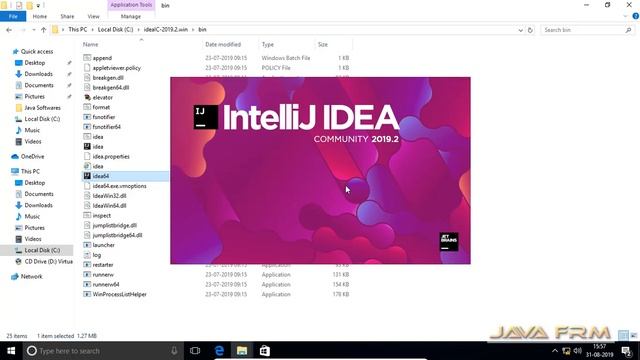Sort files by the Size column
The height and width of the screenshot is (360, 640).
(323, 44)
